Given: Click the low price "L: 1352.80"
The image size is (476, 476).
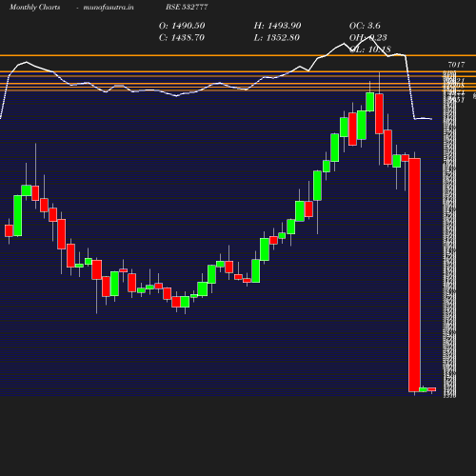Looking at the screenshot, I should (276, 38).
